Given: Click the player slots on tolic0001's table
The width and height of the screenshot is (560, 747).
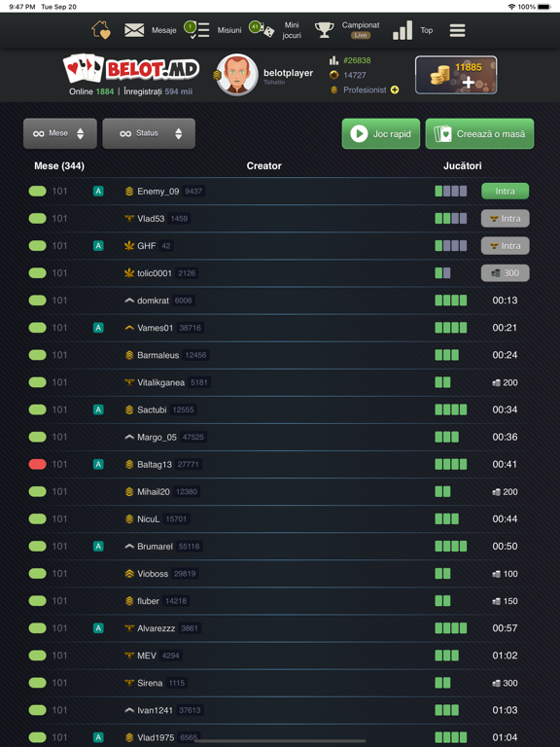Looking at the screenshot, I should [x=442, y=273].
